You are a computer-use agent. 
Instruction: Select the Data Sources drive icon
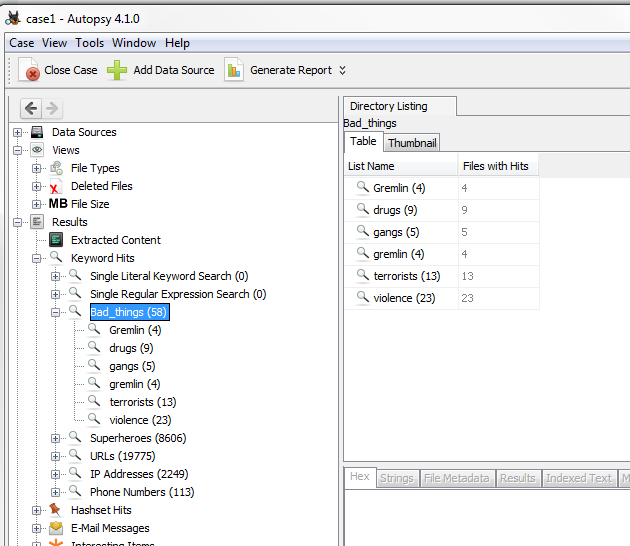pos(37,132)
